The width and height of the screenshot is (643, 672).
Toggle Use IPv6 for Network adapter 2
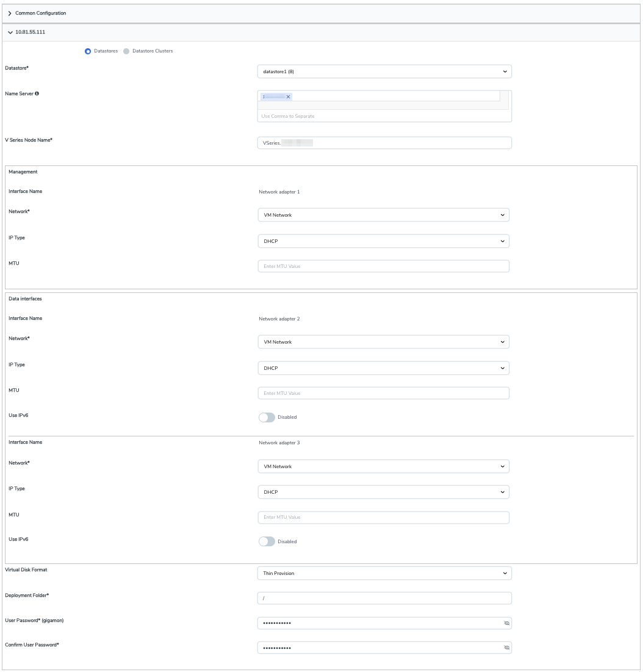[267, 417]
